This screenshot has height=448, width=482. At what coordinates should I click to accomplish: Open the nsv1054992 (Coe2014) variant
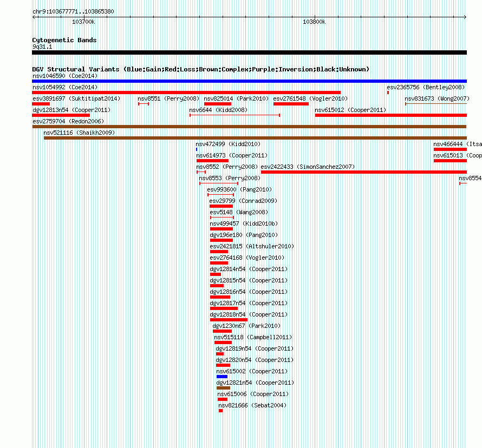point(65,87)
